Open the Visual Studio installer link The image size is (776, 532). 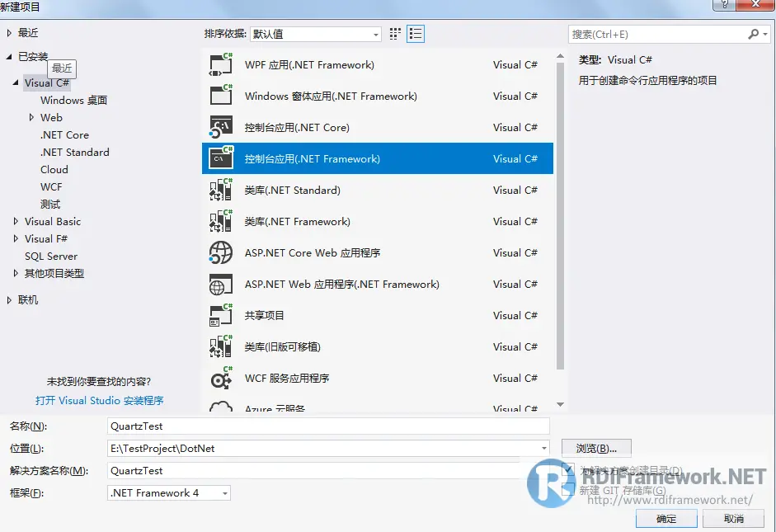point(100,400)
